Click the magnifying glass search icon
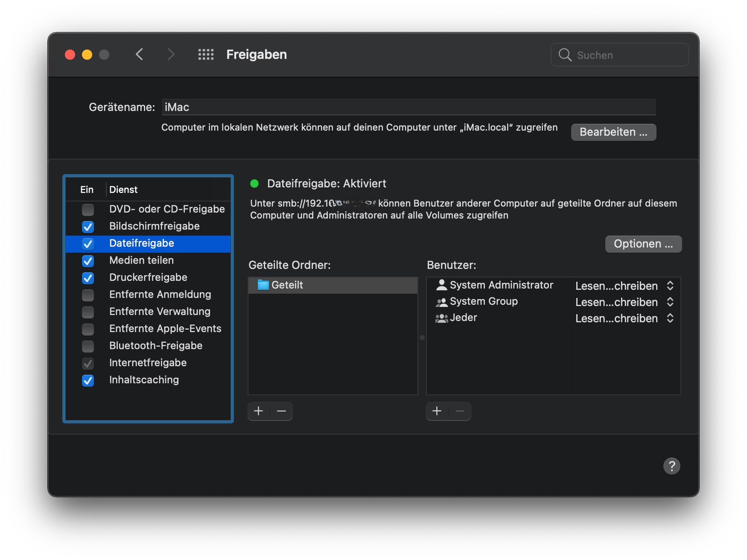The image size is (747, 560). pos(565,55)
